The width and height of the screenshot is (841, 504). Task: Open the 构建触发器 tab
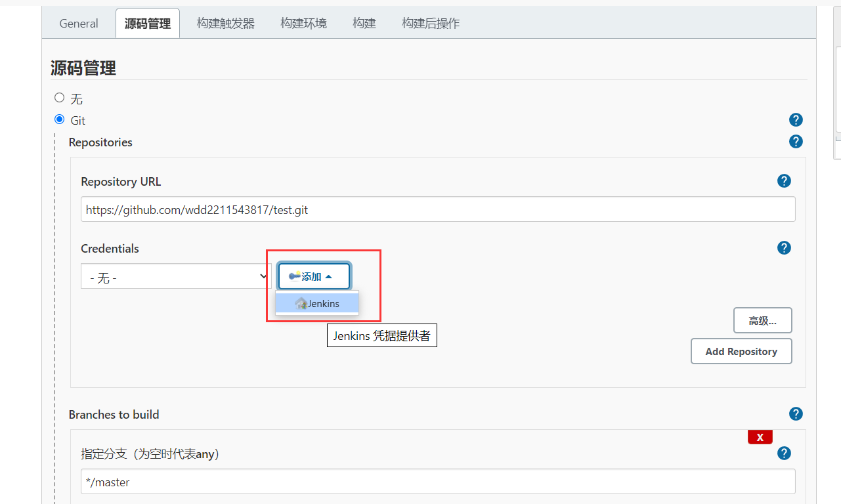pyautogui.click(x=226, y=24)
